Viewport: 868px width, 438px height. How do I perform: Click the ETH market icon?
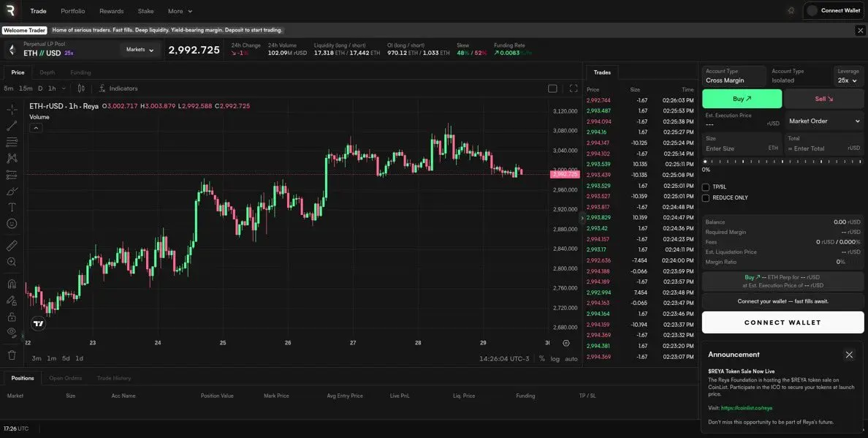coord(12,50)
